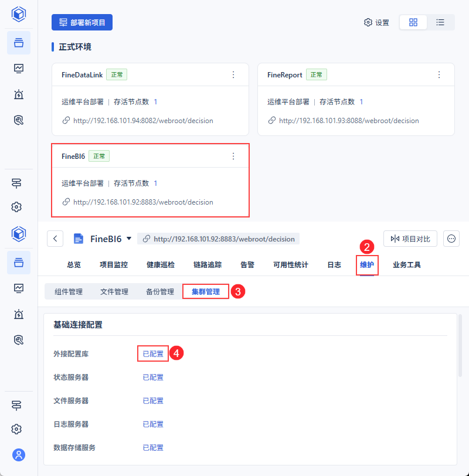Click the FineReport card title
This screenshot has height=476, width=469.
pos(285,74)
